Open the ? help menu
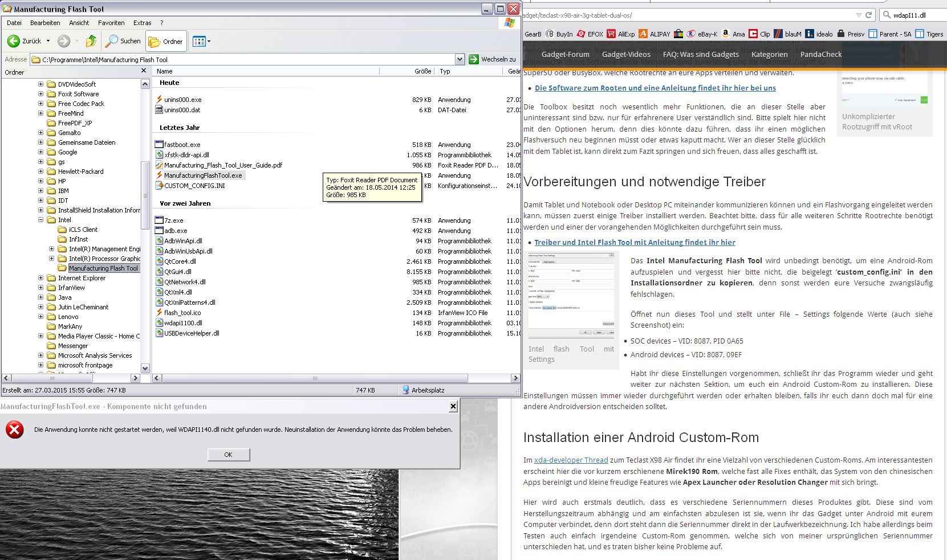Image resolution: width=947 pixels, height=560 pixels. pyautogui.click(x=162, y=23)
